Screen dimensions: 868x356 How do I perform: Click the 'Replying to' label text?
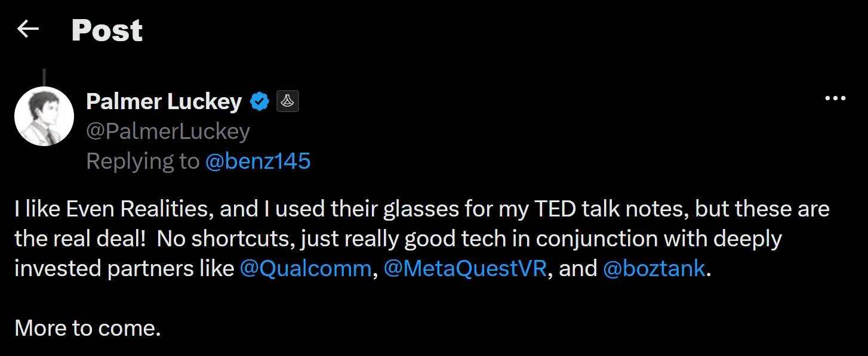click(143, 161)
